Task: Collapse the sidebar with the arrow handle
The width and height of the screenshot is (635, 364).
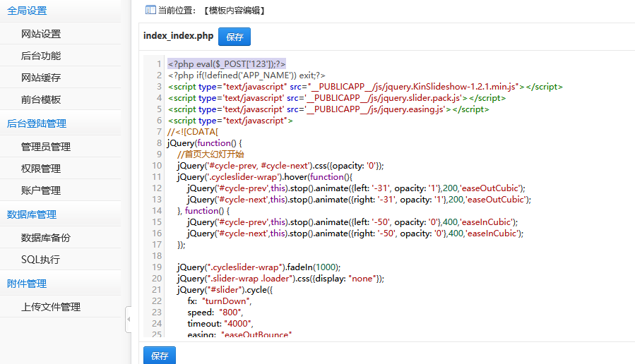Action: click(129, 320)
